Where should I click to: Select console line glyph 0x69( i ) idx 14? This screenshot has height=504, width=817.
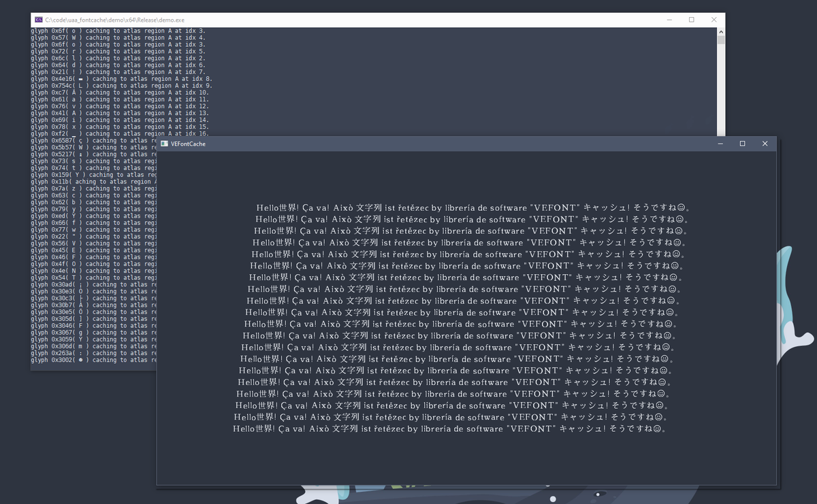pos(119,120)
